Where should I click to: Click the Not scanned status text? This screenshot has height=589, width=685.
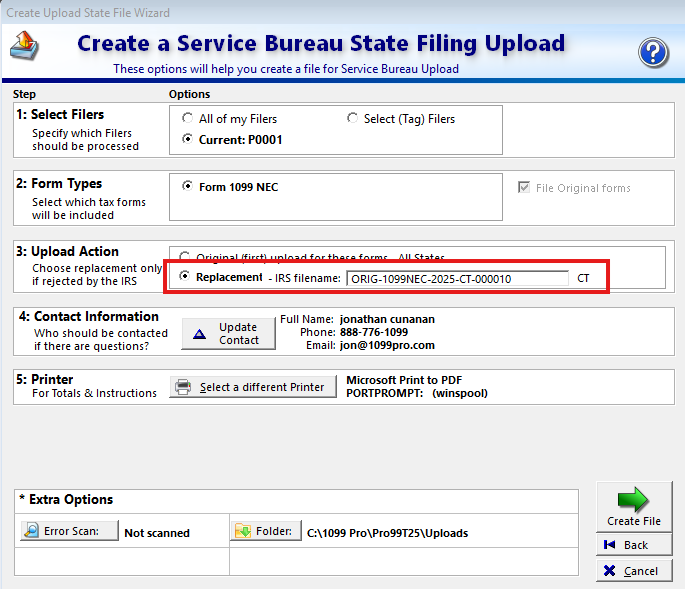[157, 533]
